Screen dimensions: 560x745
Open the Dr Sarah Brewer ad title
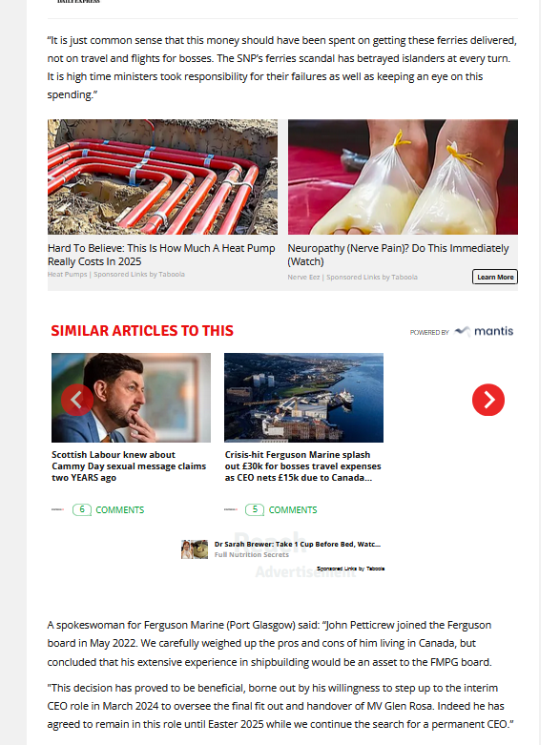point(298,544)
